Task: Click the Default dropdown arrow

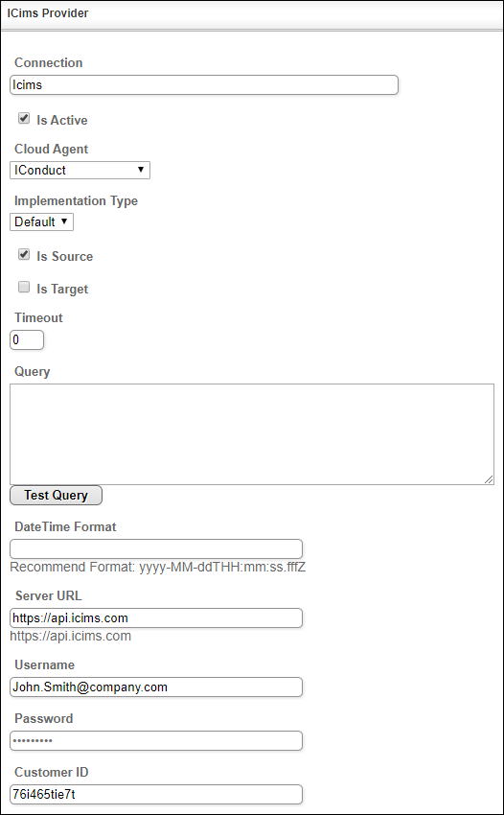Action: click(64, 221)
